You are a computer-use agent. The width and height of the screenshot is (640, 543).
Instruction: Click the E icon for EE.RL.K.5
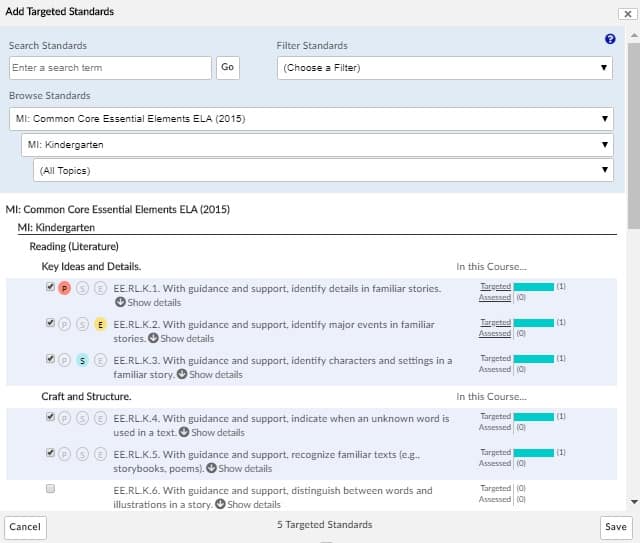(100, 454)
